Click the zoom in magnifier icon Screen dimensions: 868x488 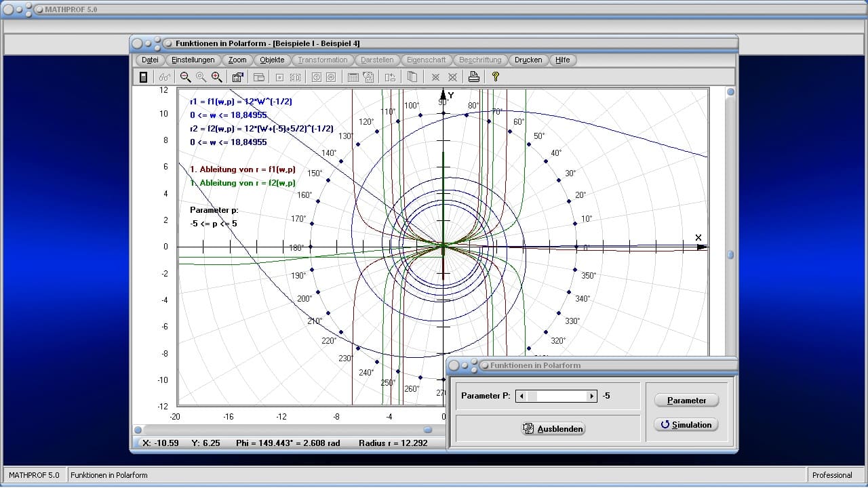216,77
